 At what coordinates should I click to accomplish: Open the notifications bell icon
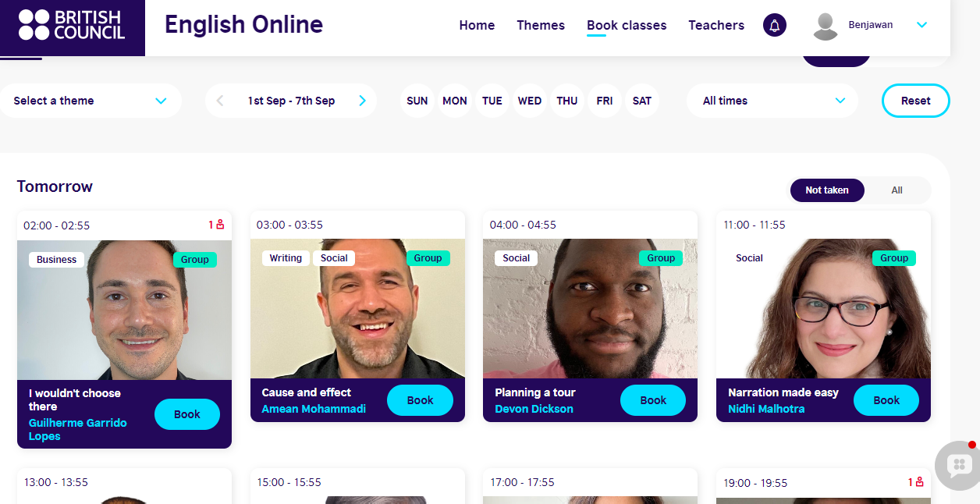click(x=775, y=25)
